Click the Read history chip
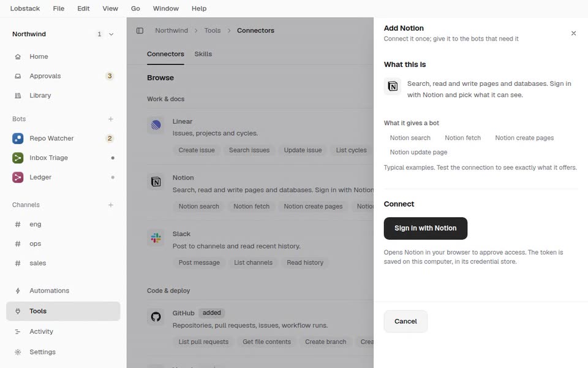Viewport: 588px width, 368px height. click(305, 263)
